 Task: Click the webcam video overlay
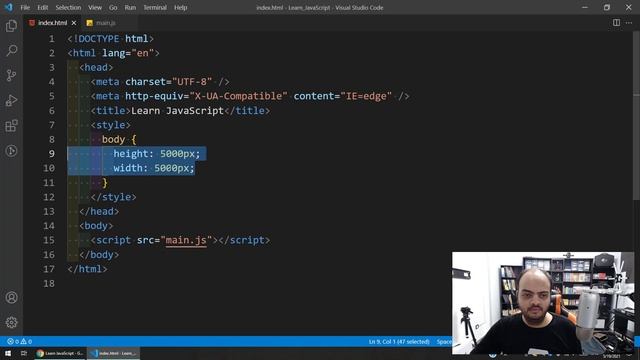(543, 303)
